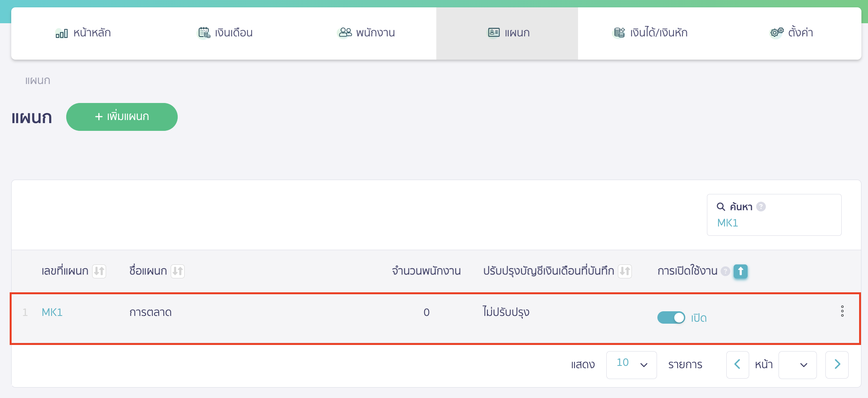Click the teal export arrow near การเปิดใช้งาน
The width and height of the screenshot is (868, 398).
739,272
